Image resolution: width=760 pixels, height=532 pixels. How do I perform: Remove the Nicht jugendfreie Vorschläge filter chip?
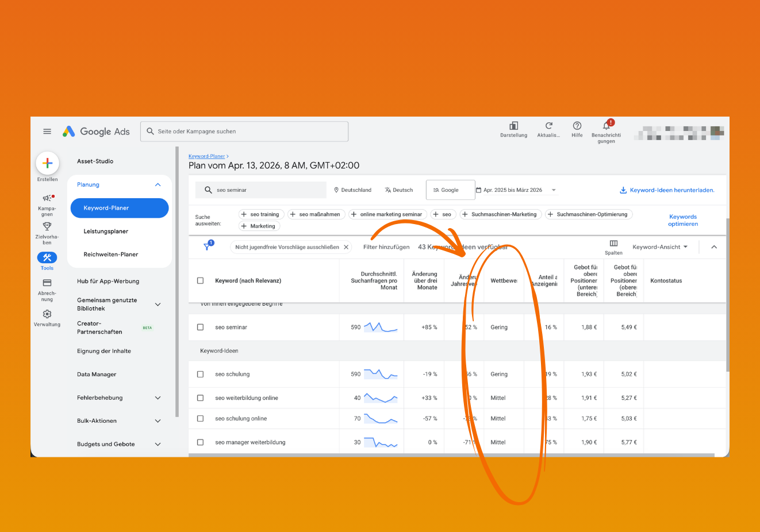(x=346, y=246)
